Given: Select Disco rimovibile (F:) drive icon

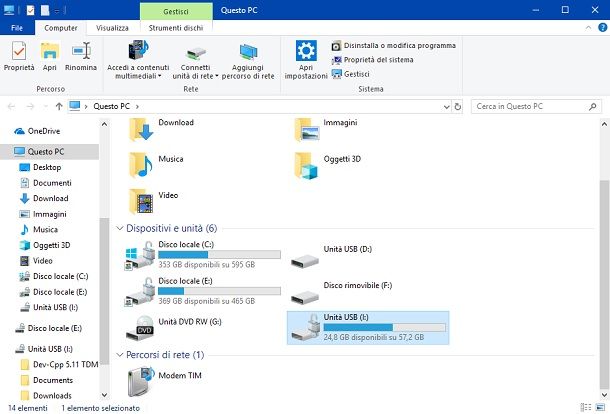Looking at the screenshot, I should point(305,296).
